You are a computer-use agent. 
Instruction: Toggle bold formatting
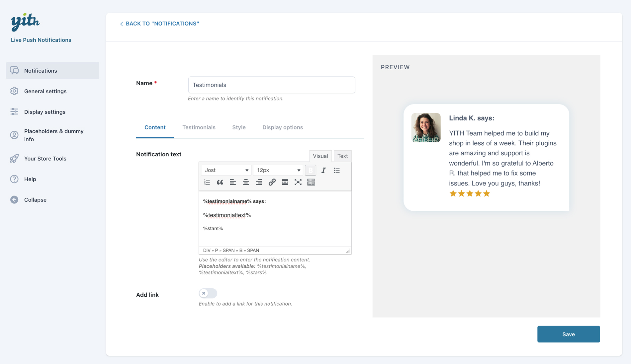[311, 170]
